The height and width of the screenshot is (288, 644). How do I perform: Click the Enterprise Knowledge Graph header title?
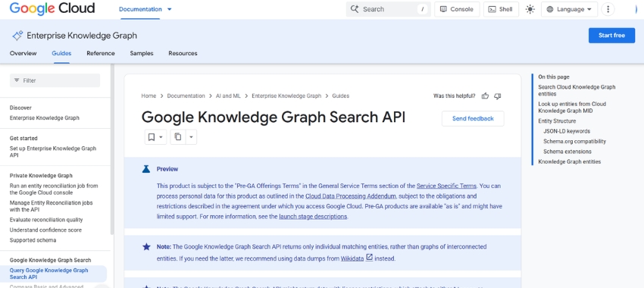pyautogui.click(x=82, y=36)
